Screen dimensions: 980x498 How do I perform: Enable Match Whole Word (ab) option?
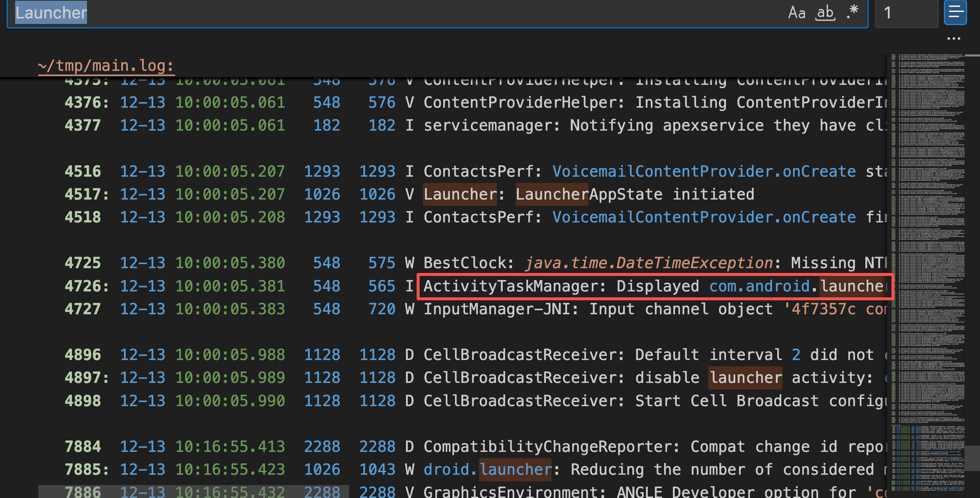pos(825,13)
